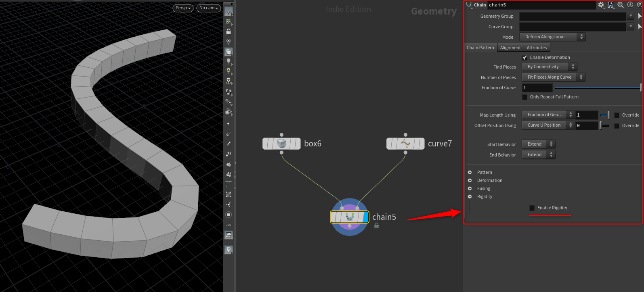Click the Geometry Group input field
The image size is (644, 292).
tap(573, 16)
